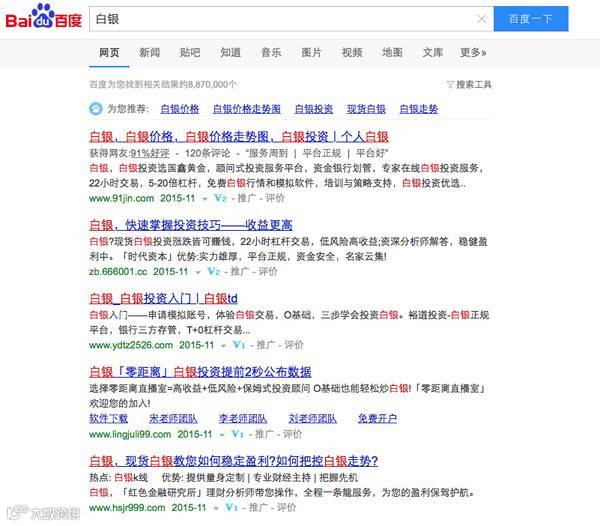Click V1 badge on www.hsjr999.com result
This screenshot has width=600, height=526.
click(x=232, y=508)
